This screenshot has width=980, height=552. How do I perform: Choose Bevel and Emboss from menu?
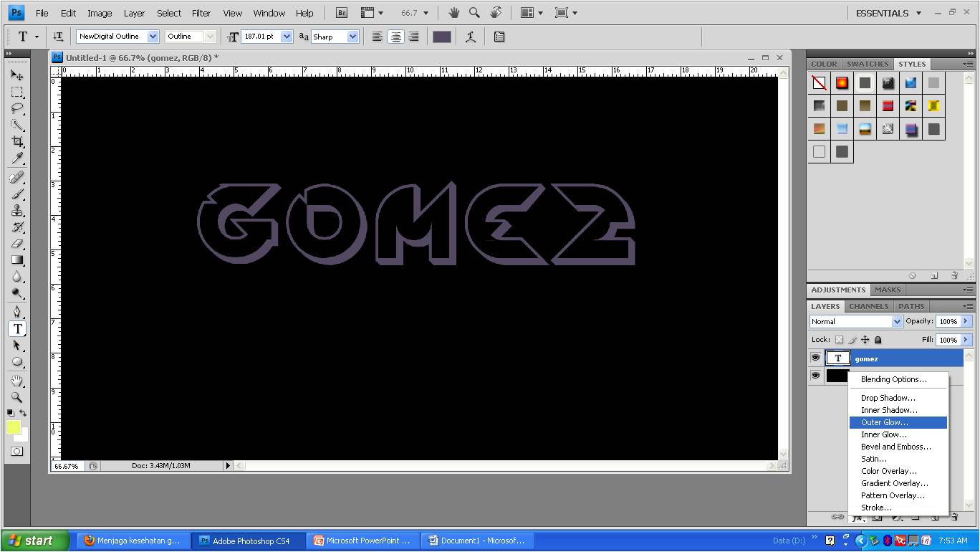[898, 447]
